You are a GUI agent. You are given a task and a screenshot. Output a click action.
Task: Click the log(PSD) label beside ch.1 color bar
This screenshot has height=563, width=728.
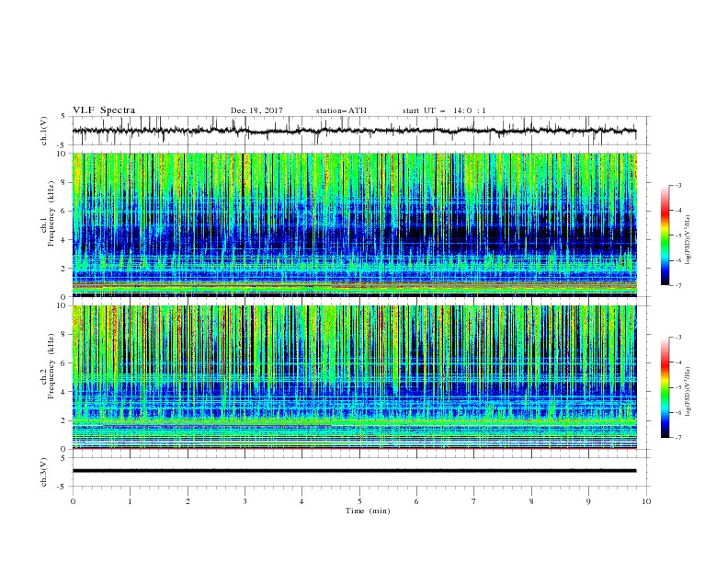(x=688, y=240)
